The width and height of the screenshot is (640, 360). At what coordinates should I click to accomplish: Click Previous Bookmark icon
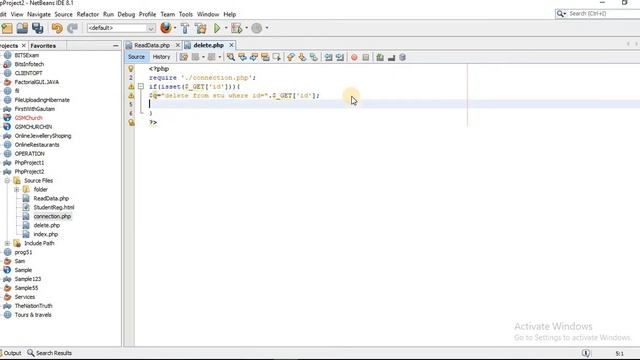coord(291,57)
